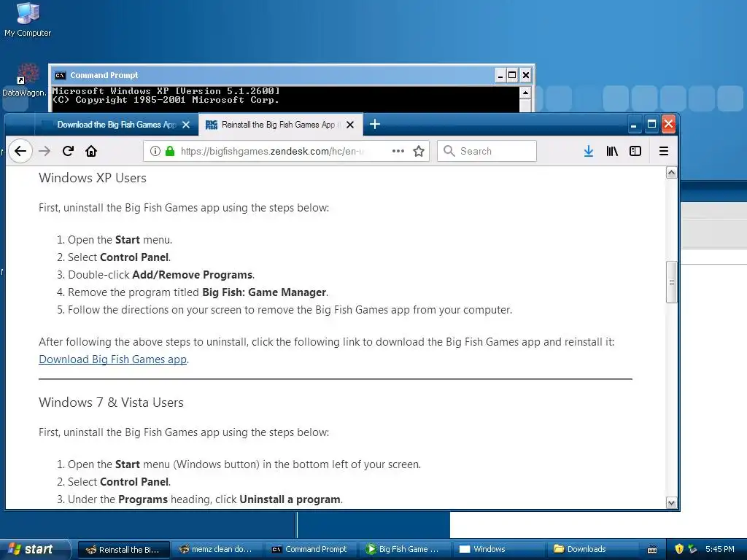Open the Downloads folder taskbar item
This screenshot has height=560, width=747.
[x=589, y=550]
